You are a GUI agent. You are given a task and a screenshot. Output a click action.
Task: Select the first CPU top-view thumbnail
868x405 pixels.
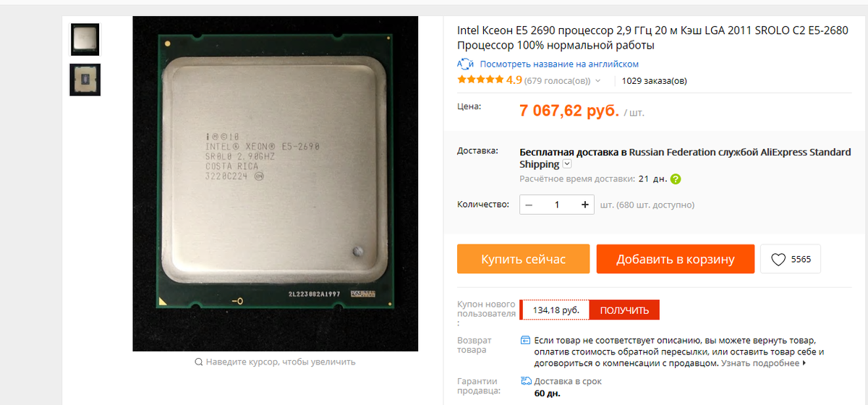(85, 39)
